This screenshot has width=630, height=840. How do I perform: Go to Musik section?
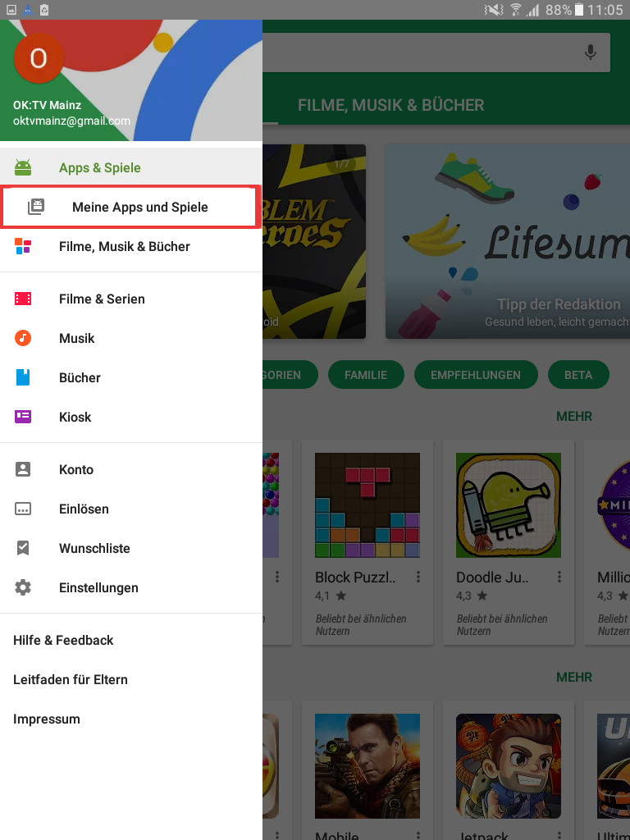131,338
